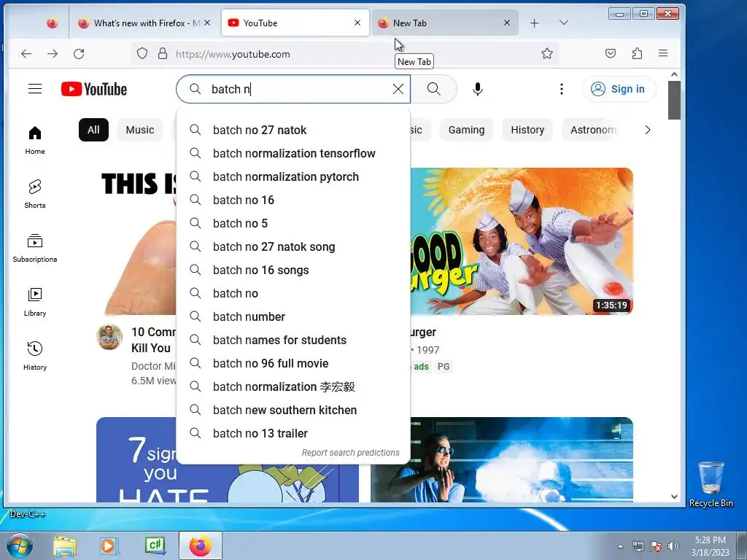Click the Report search predictions link
The width and height of the screenshot is (747, 560).
pos(351,453)
